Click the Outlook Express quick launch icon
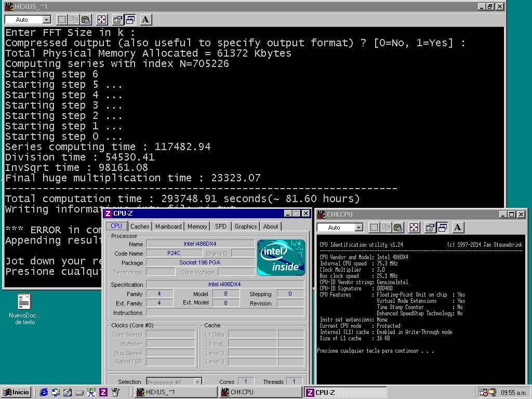 [56, 392]
